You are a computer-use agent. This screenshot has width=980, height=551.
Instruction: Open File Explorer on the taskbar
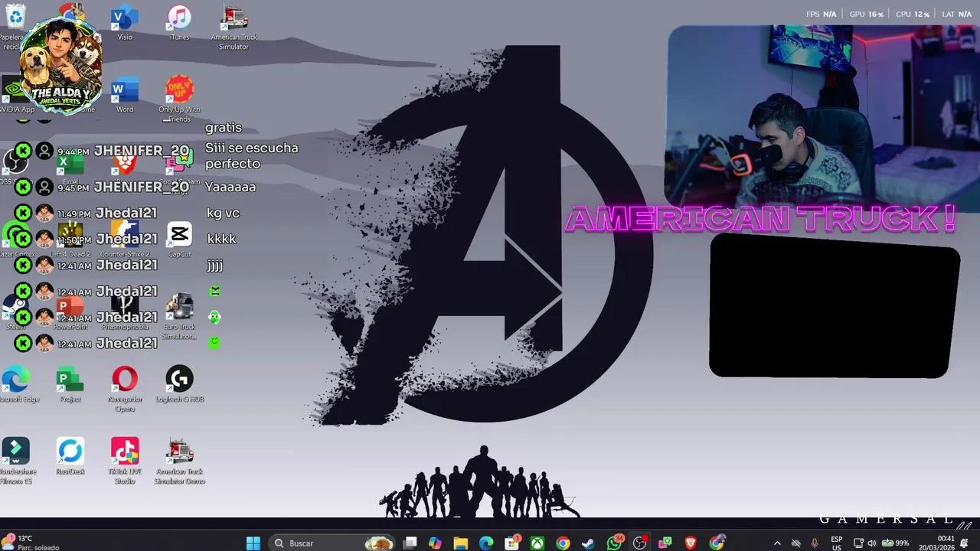tap(461, 543)
